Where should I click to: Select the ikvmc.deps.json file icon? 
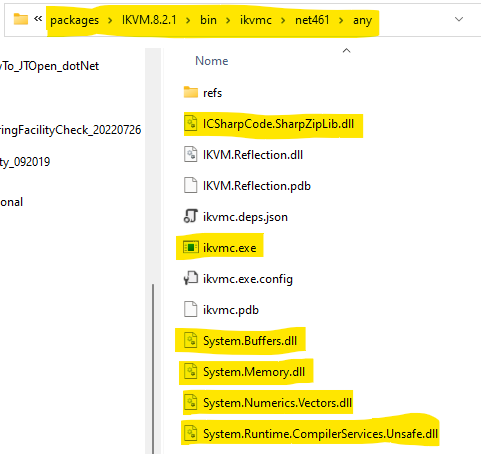pos(191,217)
